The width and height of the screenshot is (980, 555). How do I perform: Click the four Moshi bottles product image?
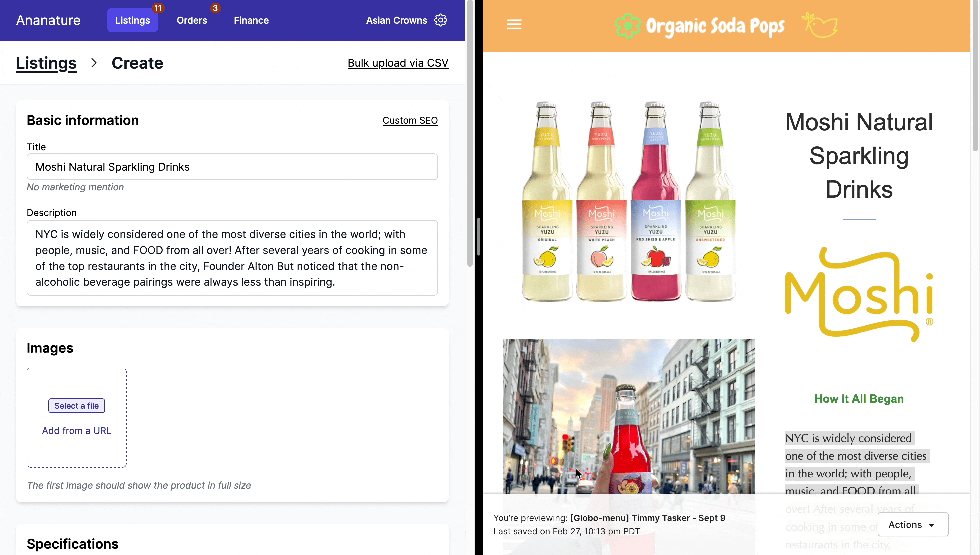(628, 201)
